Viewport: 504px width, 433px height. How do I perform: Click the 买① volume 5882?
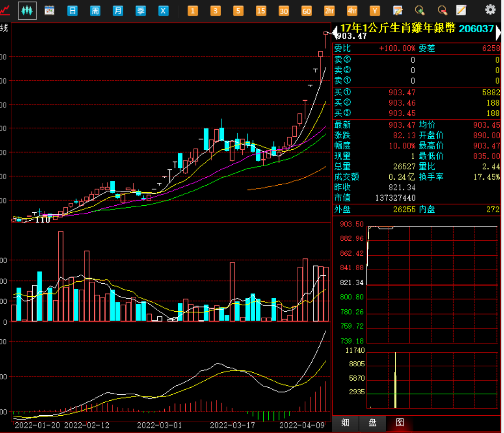491,92
